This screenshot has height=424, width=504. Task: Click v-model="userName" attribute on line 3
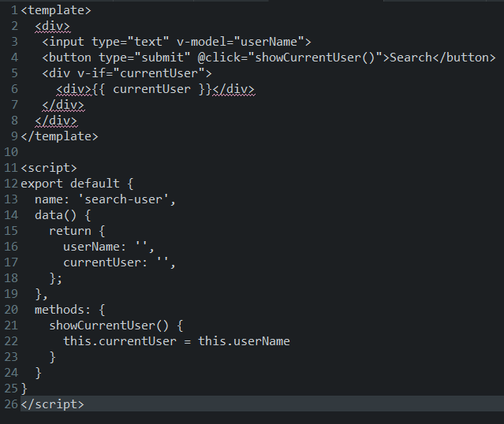click(241, 42)
